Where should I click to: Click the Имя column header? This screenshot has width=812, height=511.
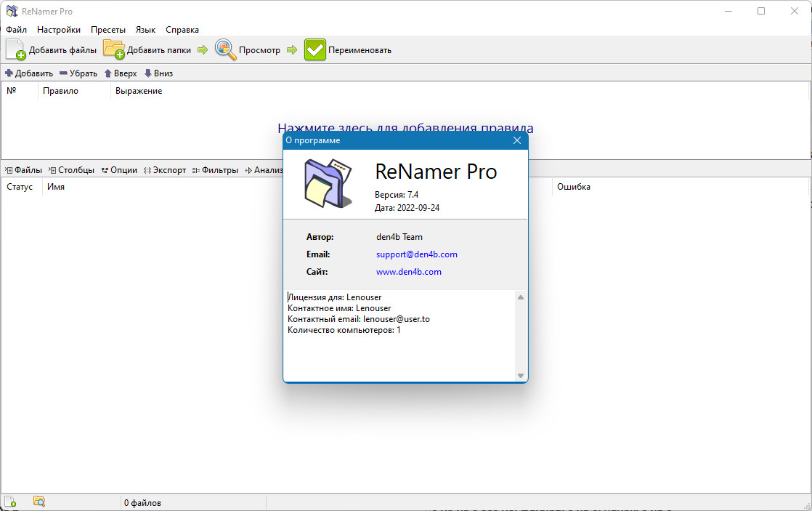[x=56, y=187]
